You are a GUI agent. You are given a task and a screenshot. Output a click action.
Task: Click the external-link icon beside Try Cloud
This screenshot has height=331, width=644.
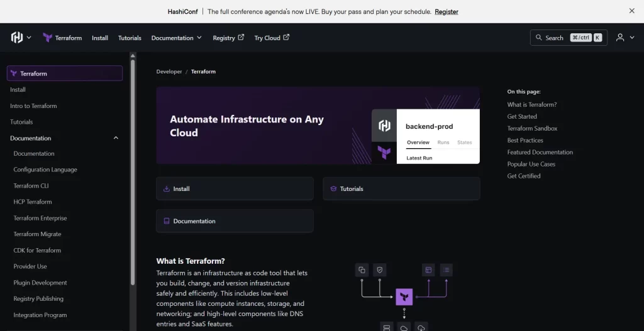point(286,37)
